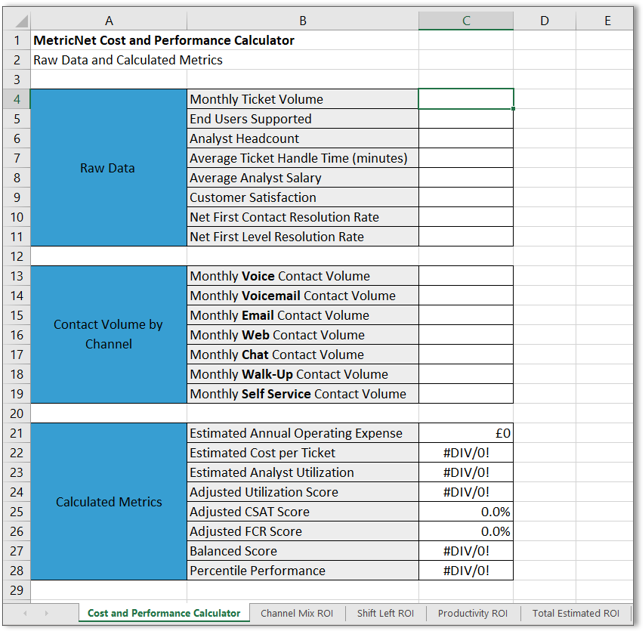Click the Cost and Performance Calculator tab
The height and width of the screenshot is (632, 644).
(x=164, y=613)
